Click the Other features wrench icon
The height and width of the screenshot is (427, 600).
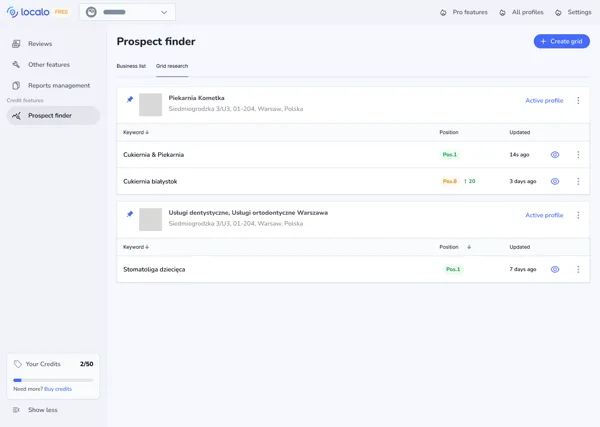point(16,65)
